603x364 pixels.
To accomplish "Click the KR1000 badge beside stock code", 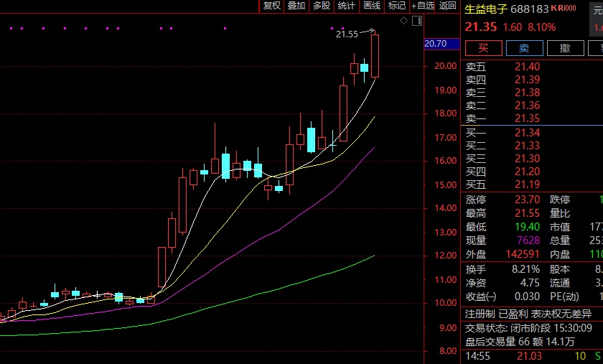I will pyautogui.click(x=564, y=8).
